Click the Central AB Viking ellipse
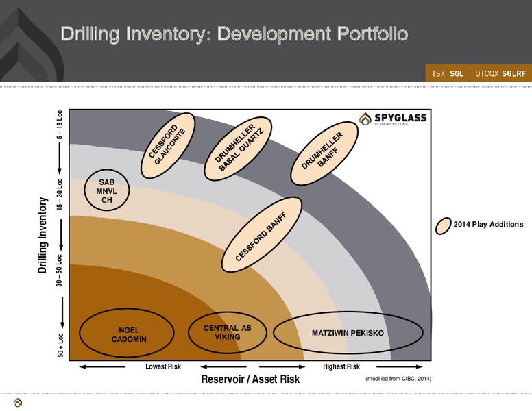 228,332
